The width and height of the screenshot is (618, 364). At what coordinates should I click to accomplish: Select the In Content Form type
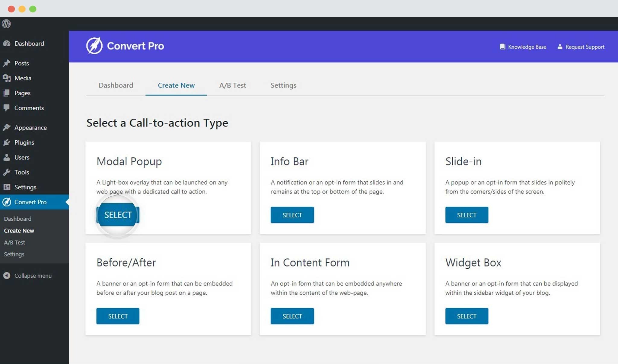pos(292,316)
